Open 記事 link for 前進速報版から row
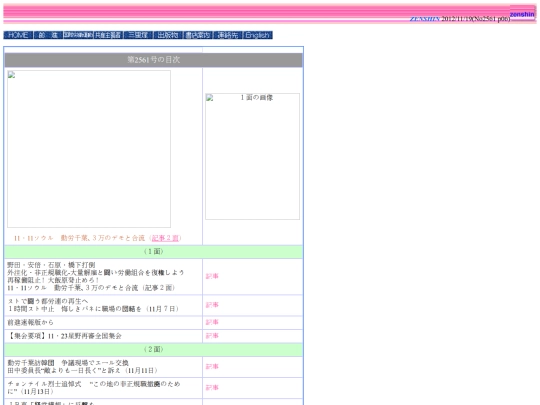Screen dimensions: 540x405 tap(212, 322)
